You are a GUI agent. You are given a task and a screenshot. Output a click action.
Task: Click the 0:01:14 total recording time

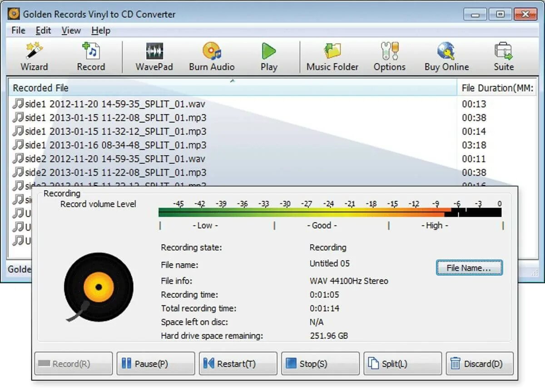[x=324, y=308]
